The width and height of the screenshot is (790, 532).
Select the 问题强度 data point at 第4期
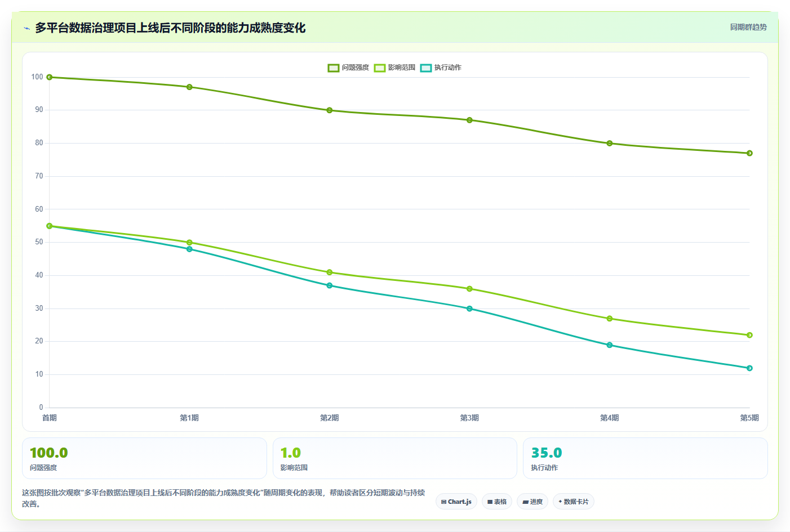(x=610, y=144)
